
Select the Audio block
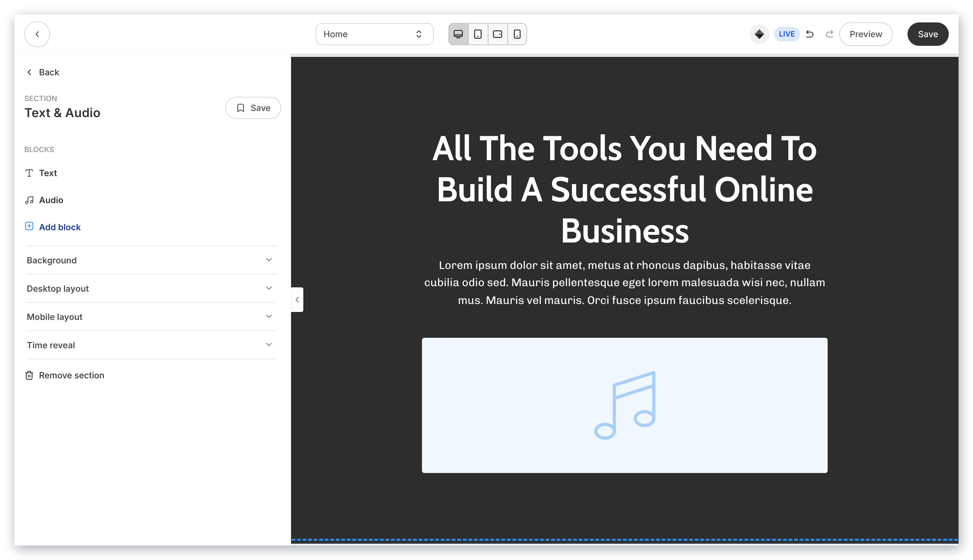click(51, 200)
